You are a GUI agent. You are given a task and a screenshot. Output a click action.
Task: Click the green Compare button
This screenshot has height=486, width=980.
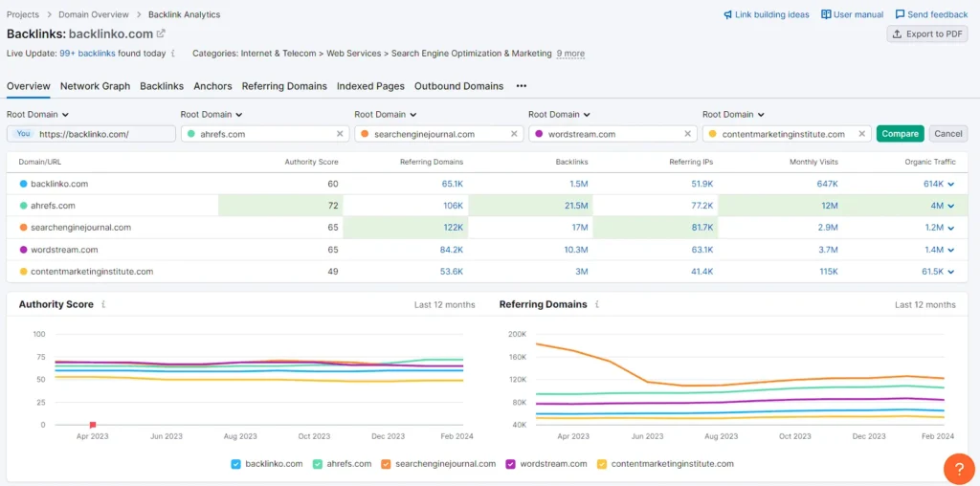tap(900, 134)
